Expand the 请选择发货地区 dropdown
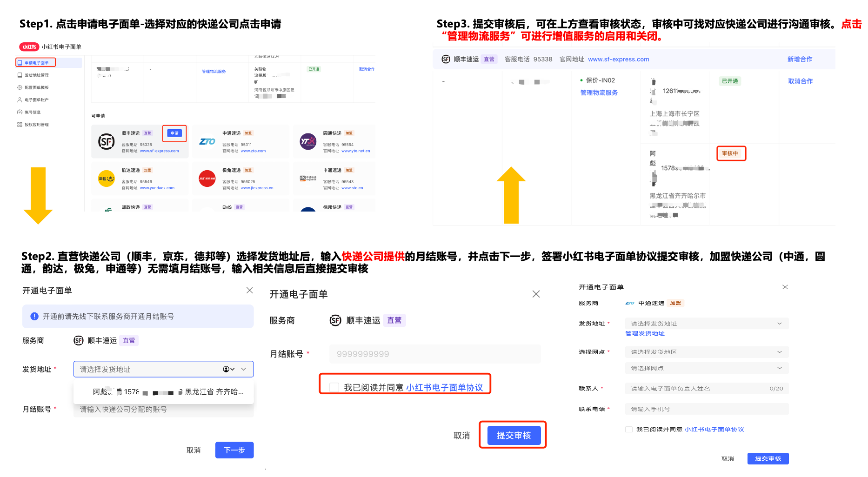Screen dimensions: 868x477 (707, 352)
